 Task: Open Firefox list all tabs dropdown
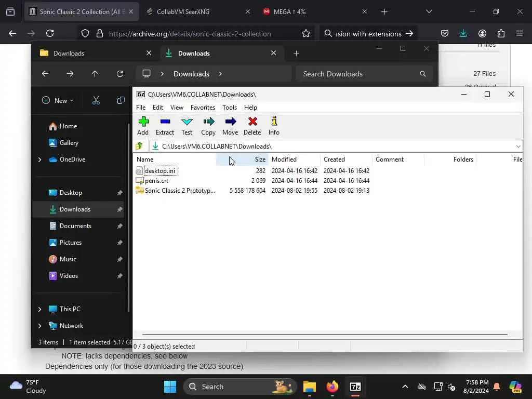(429, 11)
